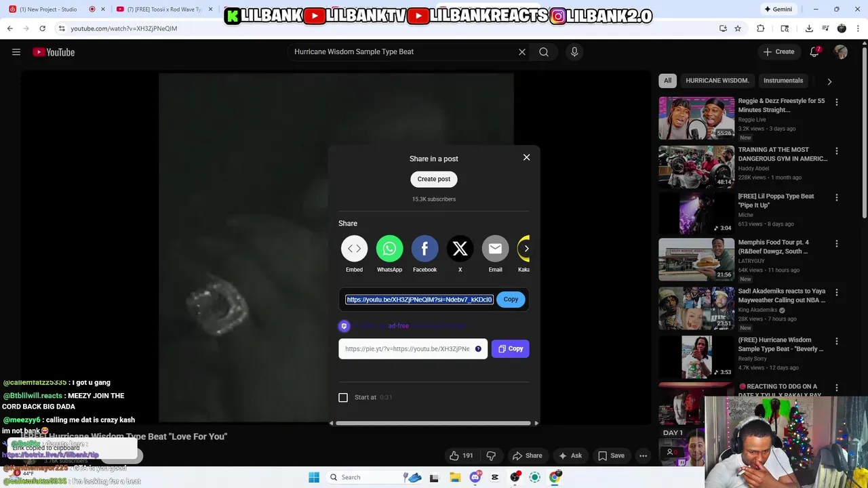Open the Chrome three-dot menu
The height and width of the screenshot is (488, 868).
[858, 28]
